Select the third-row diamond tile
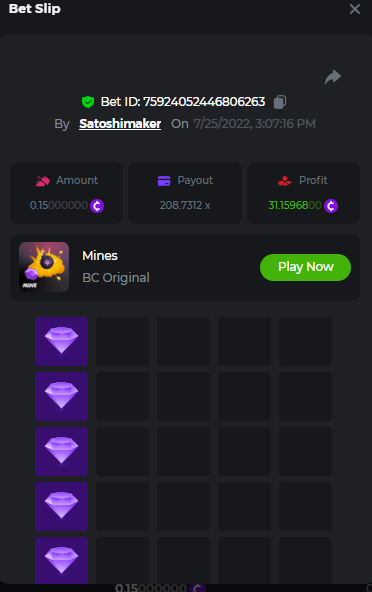This screenshot has height=592, width=372. coord(62,452)
